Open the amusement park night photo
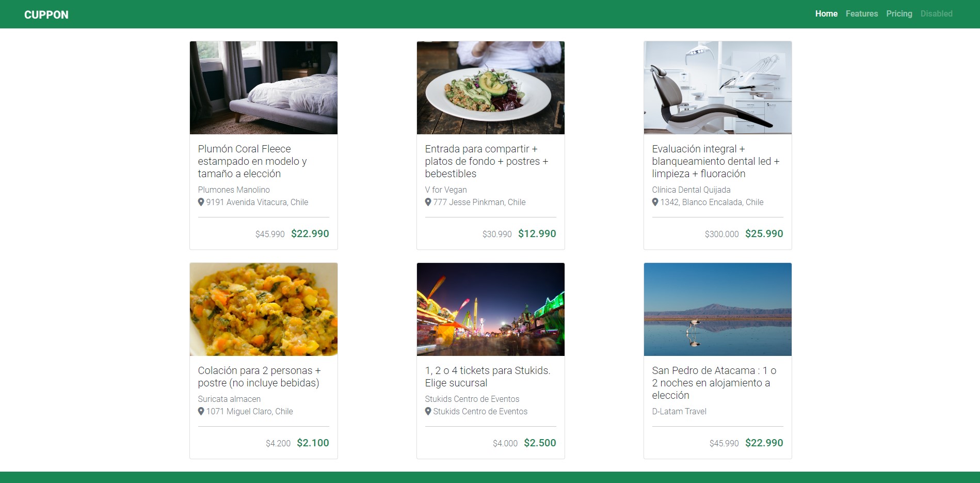The image size is (980, 483). pos(491,309)
